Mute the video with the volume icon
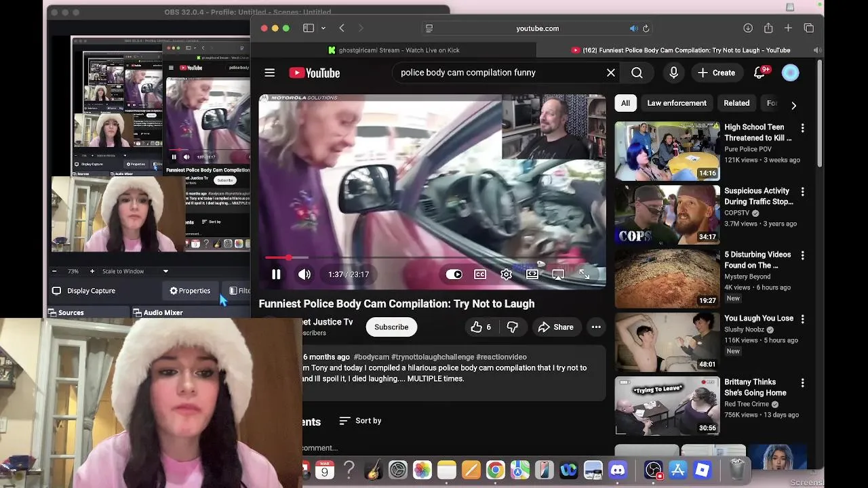The image size is (868, 488). point(304,274)
